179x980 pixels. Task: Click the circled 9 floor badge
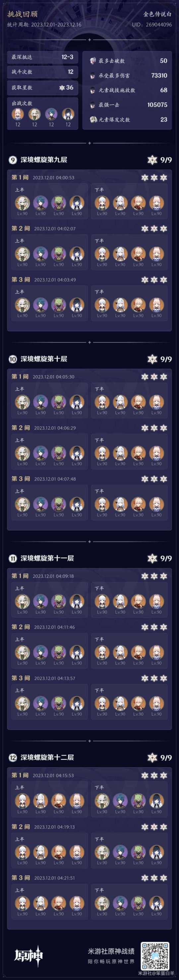[x=13, y=160]
